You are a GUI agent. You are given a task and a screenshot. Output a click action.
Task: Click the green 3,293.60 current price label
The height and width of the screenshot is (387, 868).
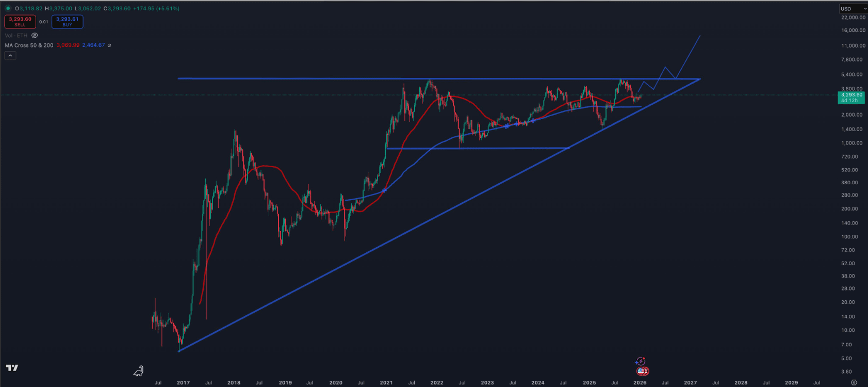(851, 95)
